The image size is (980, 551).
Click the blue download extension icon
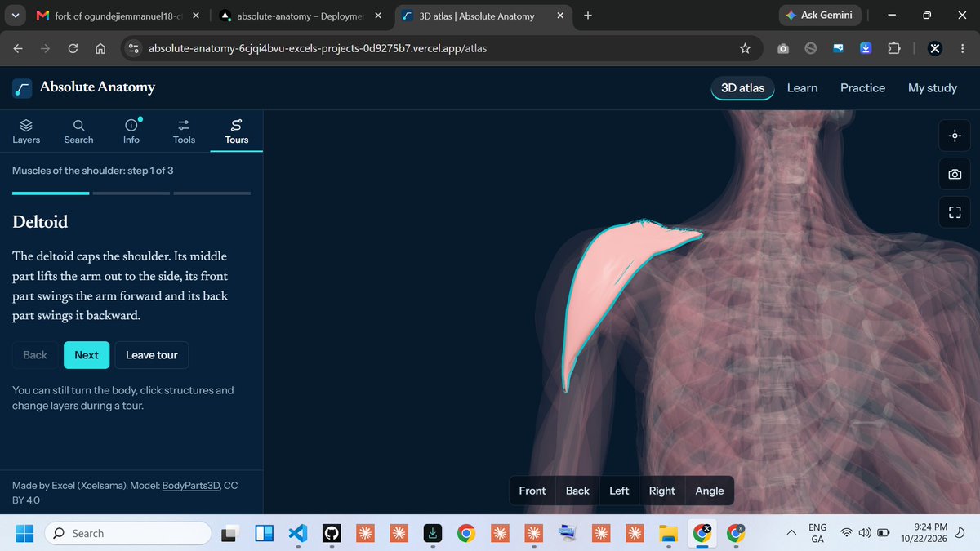(x=866, y=49)
